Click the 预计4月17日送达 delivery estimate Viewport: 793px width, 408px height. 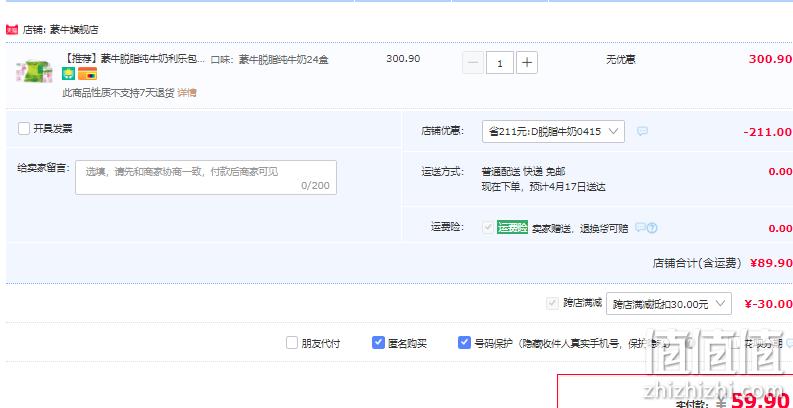coord(567,187)
